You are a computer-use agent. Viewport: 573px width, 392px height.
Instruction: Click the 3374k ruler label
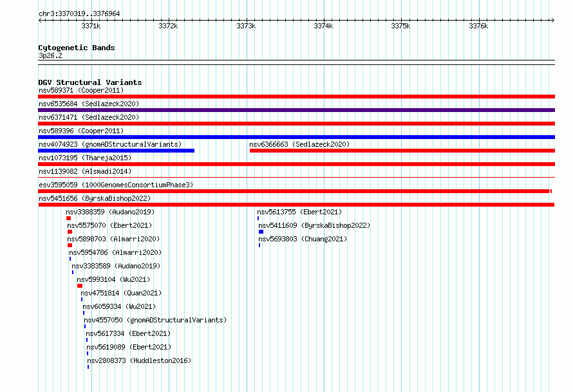323,26
